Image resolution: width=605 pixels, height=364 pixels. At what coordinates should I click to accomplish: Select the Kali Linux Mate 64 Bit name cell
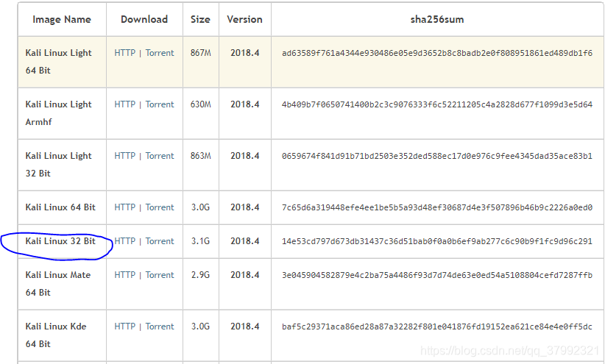click(62, 284)
